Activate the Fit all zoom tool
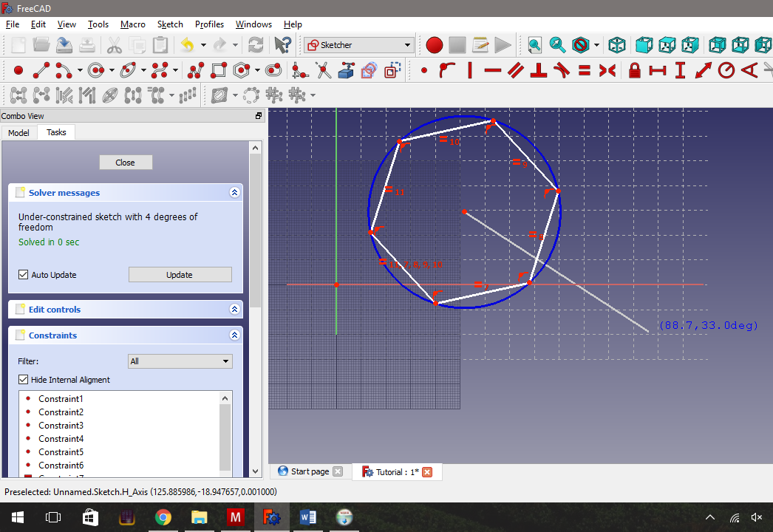 click(x=533, y=45)
